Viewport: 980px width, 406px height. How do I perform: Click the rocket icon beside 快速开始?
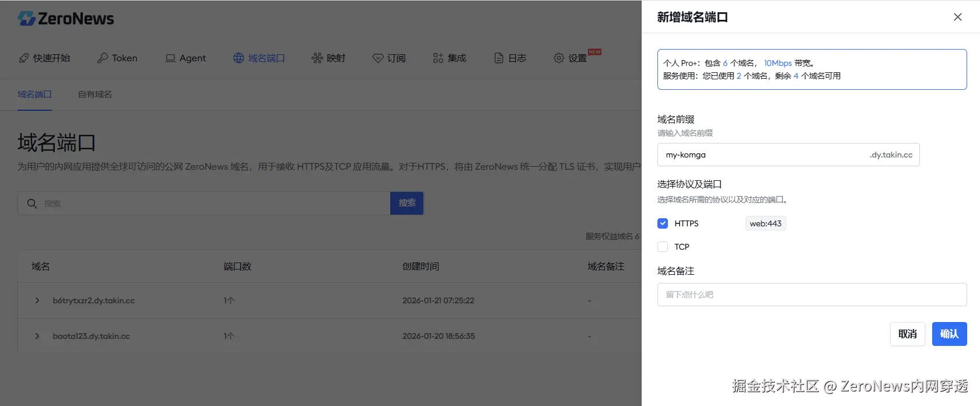click(24, 58)
